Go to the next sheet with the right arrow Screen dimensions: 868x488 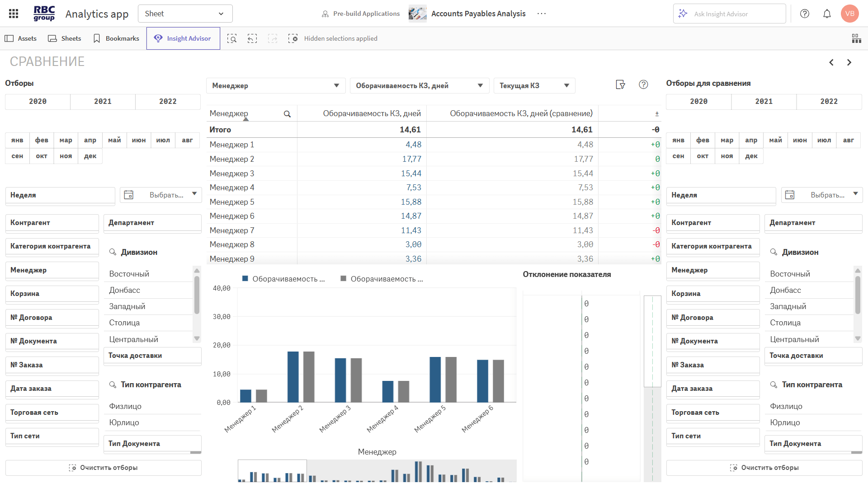[x=849, y=62]
